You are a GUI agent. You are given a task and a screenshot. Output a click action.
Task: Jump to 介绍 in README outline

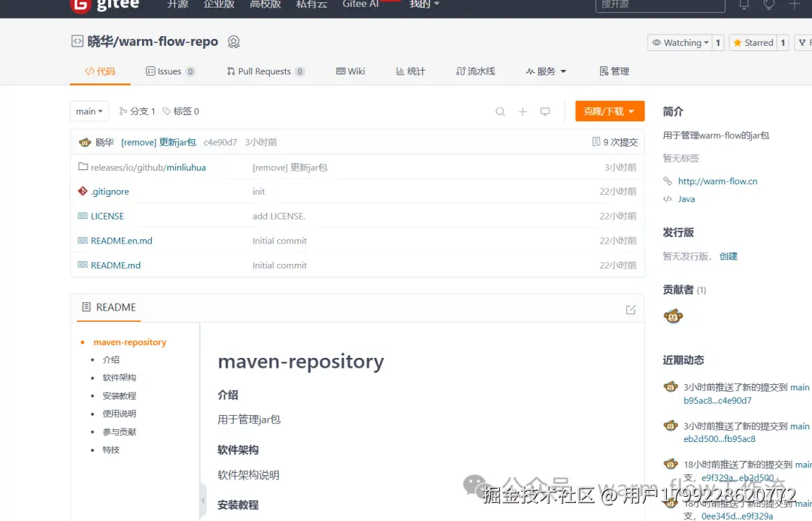click(111, 359)
